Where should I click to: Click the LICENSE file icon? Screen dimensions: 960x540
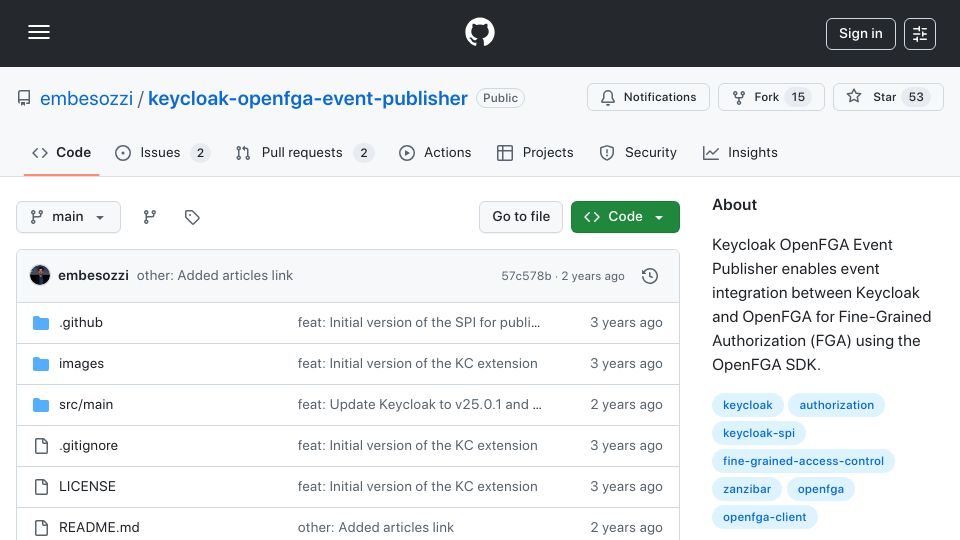pyautogui.click(x=41, y=487)
